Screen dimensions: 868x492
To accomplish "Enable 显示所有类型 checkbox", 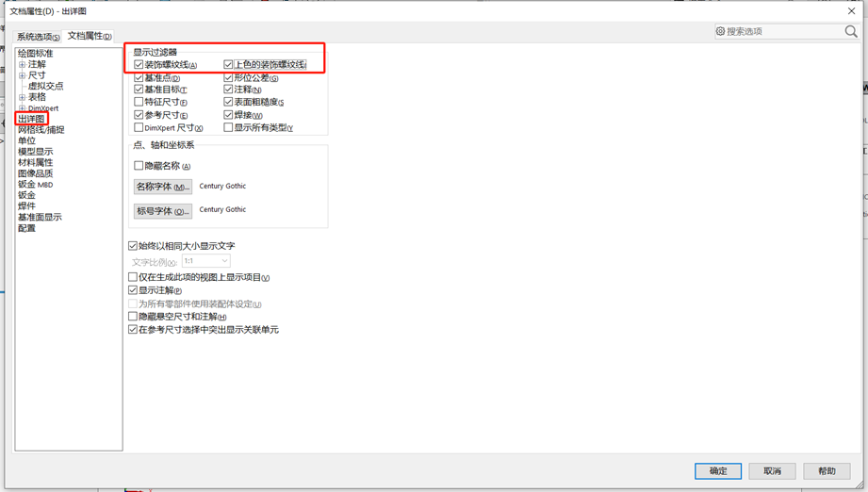I will (228, 127).
